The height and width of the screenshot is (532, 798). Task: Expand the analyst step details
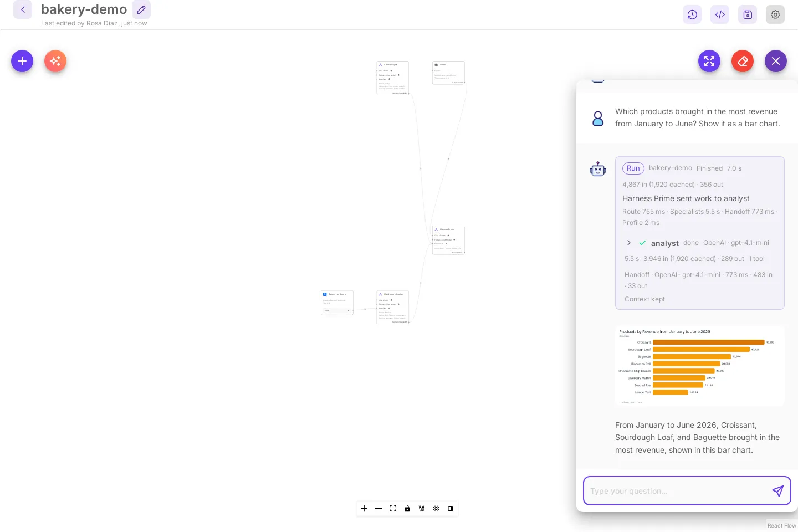(x=628, y=243)
